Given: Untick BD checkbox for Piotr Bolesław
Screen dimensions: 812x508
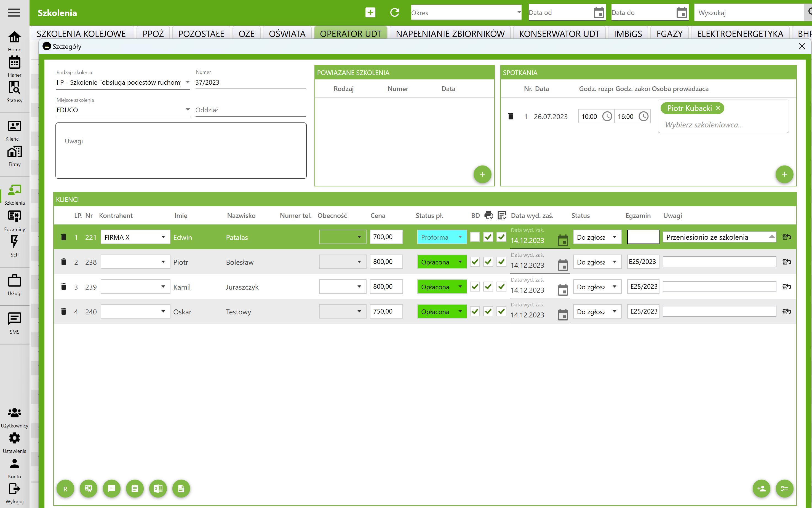Looking at the screenshot, I should tap(475, 262).
